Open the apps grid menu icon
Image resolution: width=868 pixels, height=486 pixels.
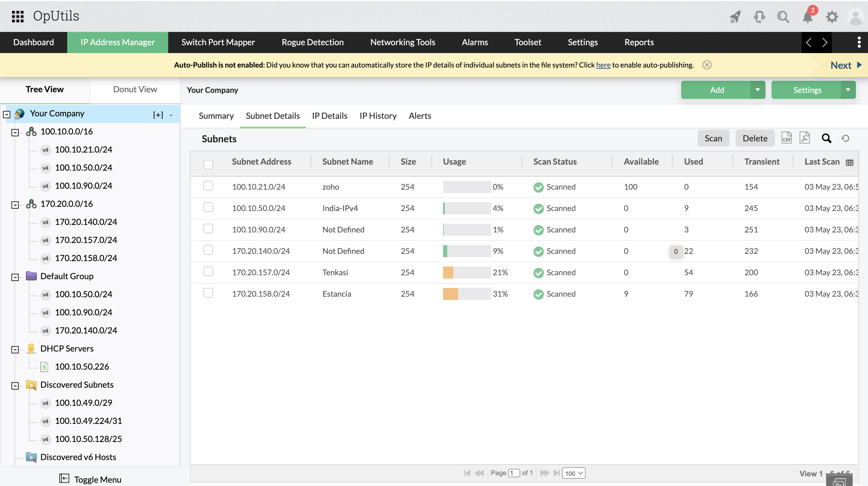click(17, 16)
